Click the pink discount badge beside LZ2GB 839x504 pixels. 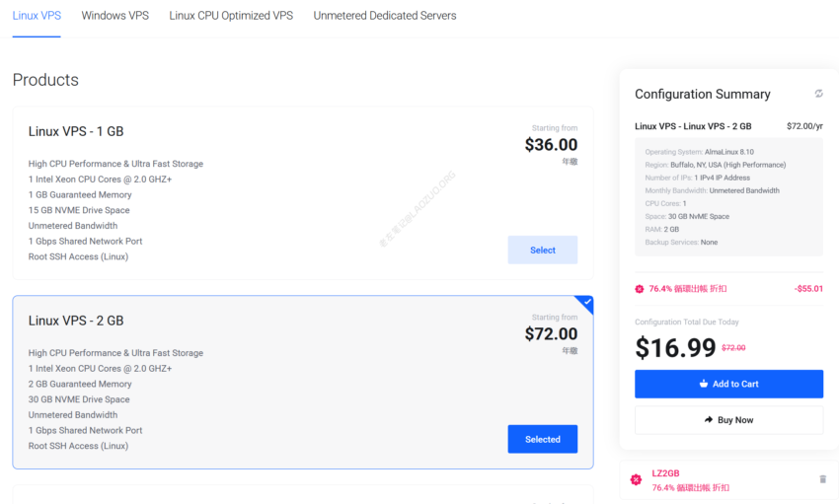coord(636,479)
